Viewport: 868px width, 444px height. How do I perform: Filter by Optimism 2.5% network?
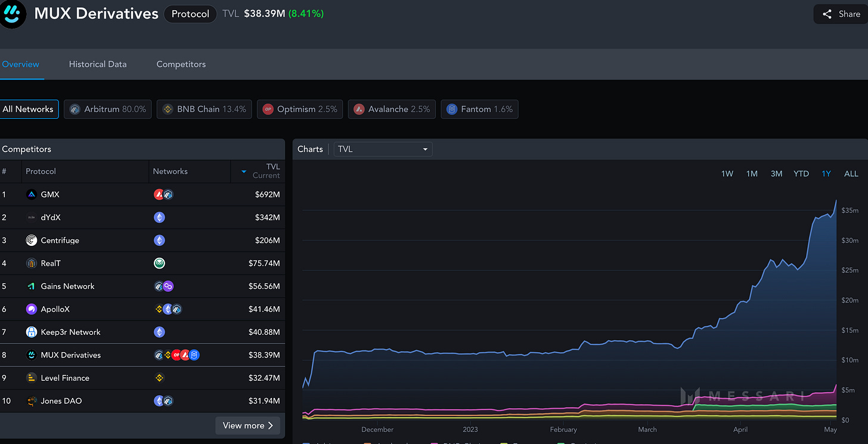click(300, 109)
